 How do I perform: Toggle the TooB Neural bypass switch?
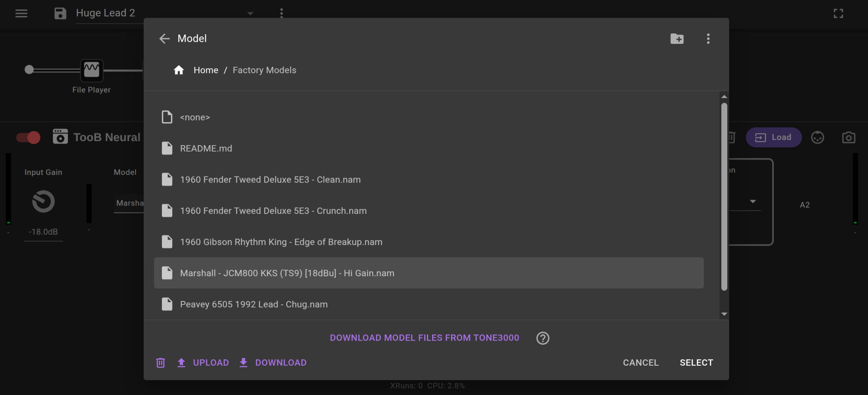click(29, 138)
